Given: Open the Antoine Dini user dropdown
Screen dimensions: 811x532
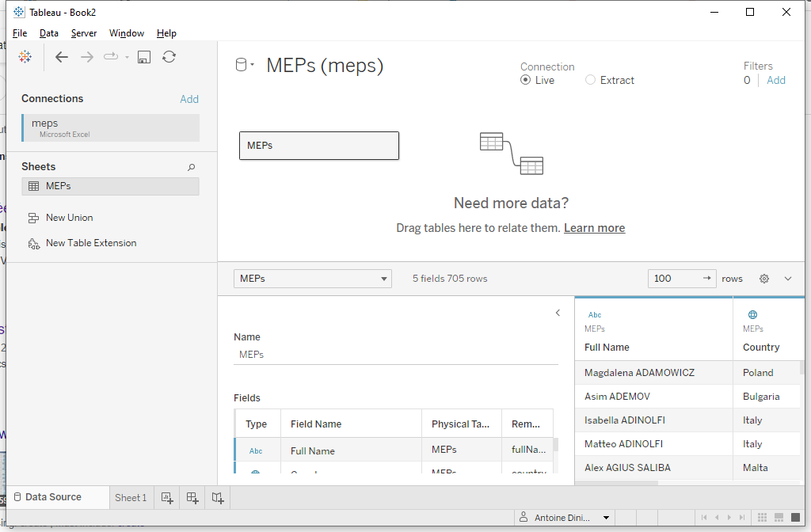Looking at the screenshot, I should click(606, 518).
